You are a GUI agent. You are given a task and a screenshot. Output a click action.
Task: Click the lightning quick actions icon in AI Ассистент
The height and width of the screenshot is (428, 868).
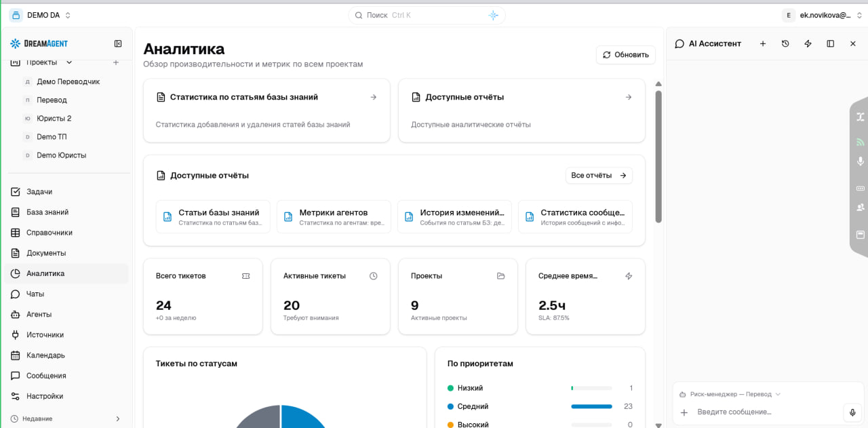pos(808,43)
